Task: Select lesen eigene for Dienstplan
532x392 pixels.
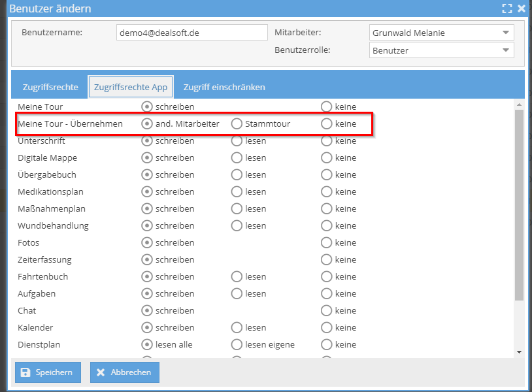Action: (x=237, y=344)
